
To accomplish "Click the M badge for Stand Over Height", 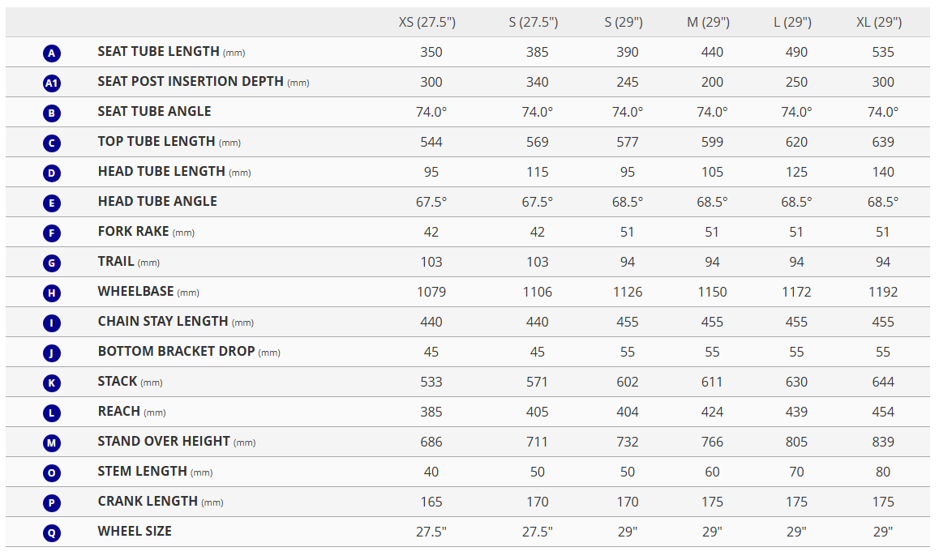I will click(52, 442).
